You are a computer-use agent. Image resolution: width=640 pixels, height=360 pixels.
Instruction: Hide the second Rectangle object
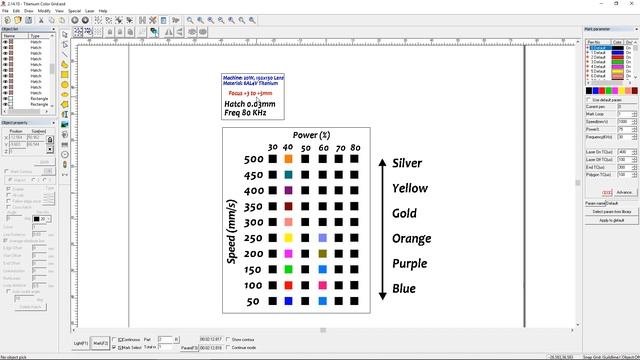[x=5, y=104]
